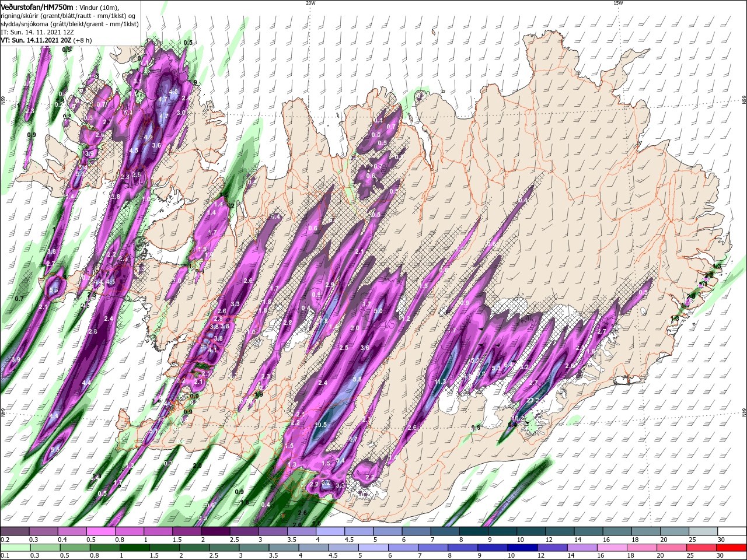Click the 0.2–0.3 swatch in the upper legend row
Image resolution: width=747 pixels, height=560 pixels.
click(15, 531)
